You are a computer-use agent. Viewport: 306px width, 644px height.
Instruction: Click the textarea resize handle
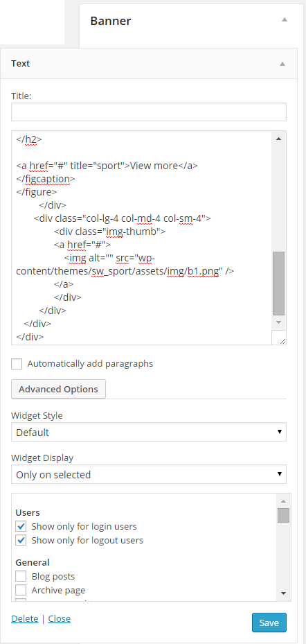click(x=282, y=340)
